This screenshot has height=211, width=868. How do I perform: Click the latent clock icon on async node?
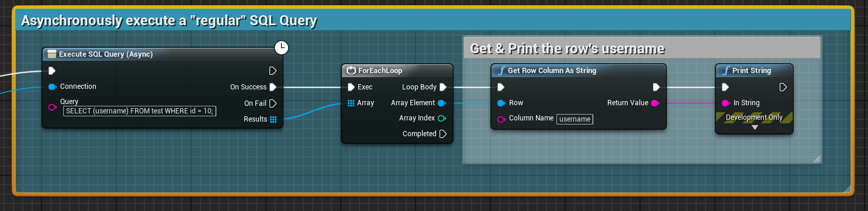pos(282,48)
